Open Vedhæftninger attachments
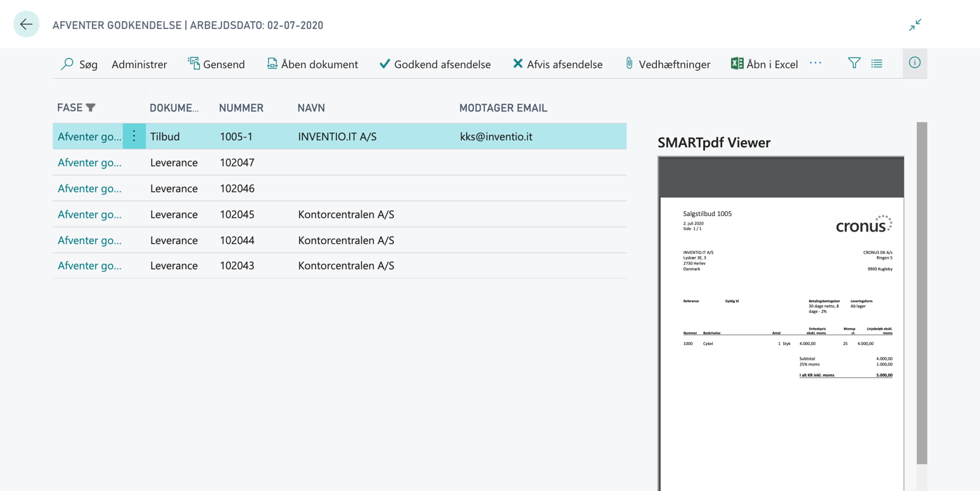Screen dimensions: 980x491 pos(667,64)
